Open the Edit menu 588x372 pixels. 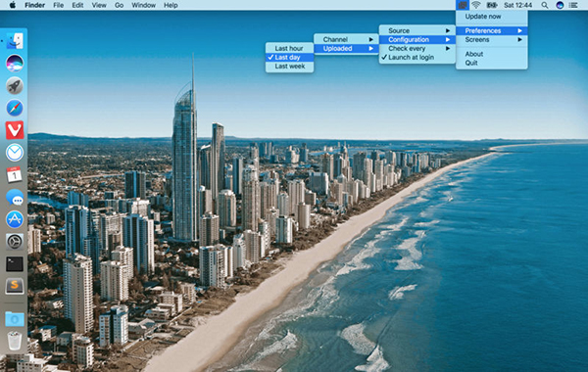click(77, 5)
